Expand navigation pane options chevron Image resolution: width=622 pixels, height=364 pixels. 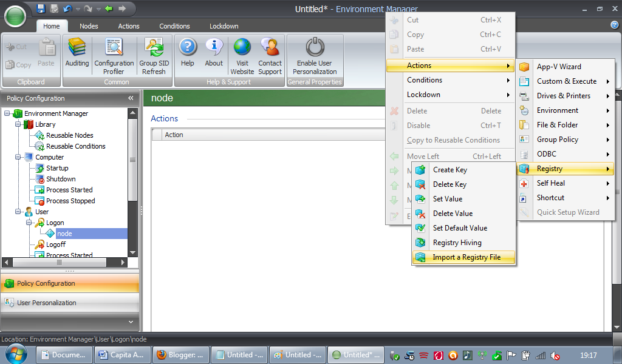tap(131, 322)
